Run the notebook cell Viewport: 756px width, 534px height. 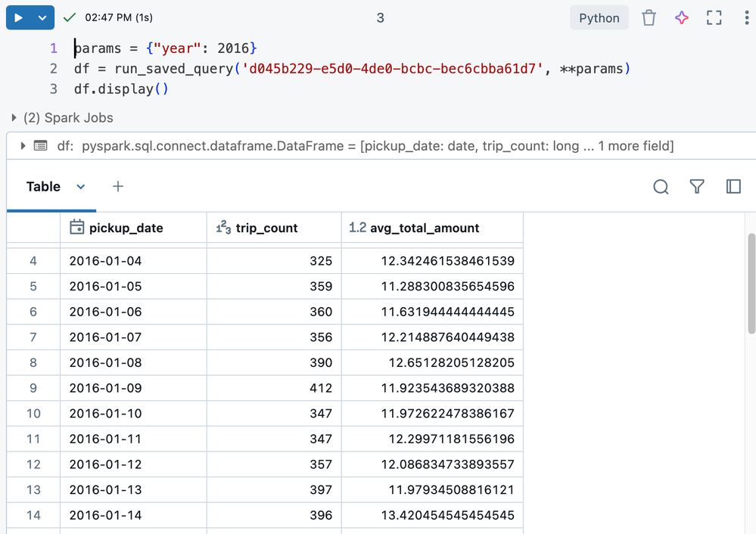pyautogui.click(x=18, y=18)
